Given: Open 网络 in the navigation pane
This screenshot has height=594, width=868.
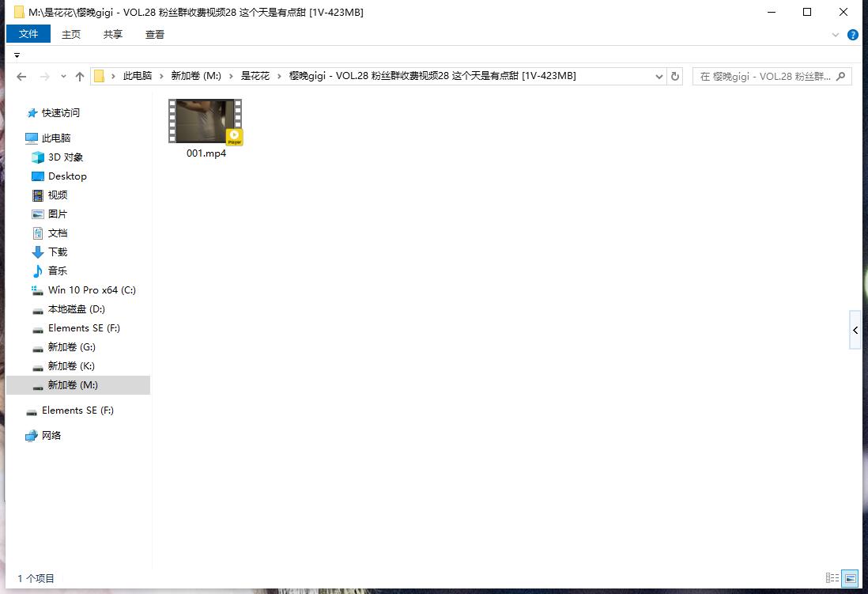Looking at the screenshot, I should click(51, 436).
